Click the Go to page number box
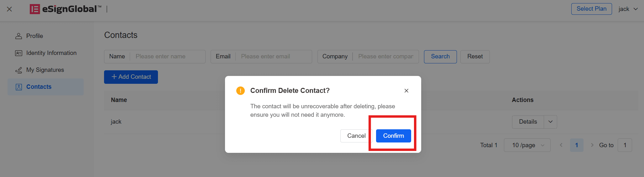Screen dimensions: 644x177 pyautogui.click(x=625, y=145)
